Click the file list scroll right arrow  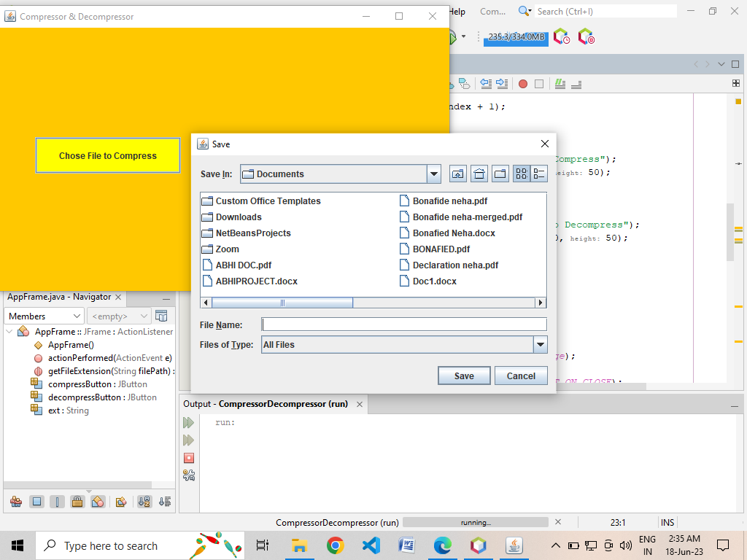(541, 303)
